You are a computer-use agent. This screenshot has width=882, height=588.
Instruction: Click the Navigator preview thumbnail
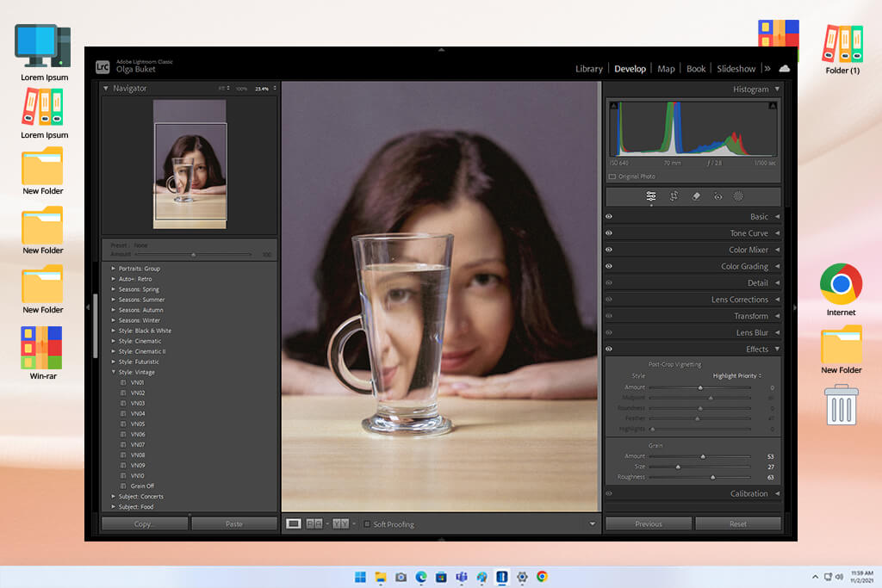(190, 164)
